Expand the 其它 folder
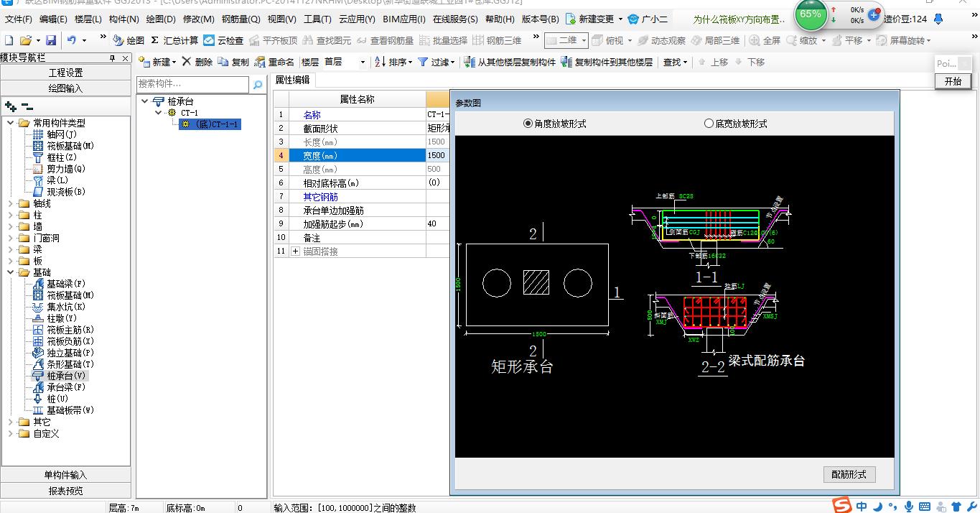This screenshot has height=513, width=980. [x=11, y=422]
